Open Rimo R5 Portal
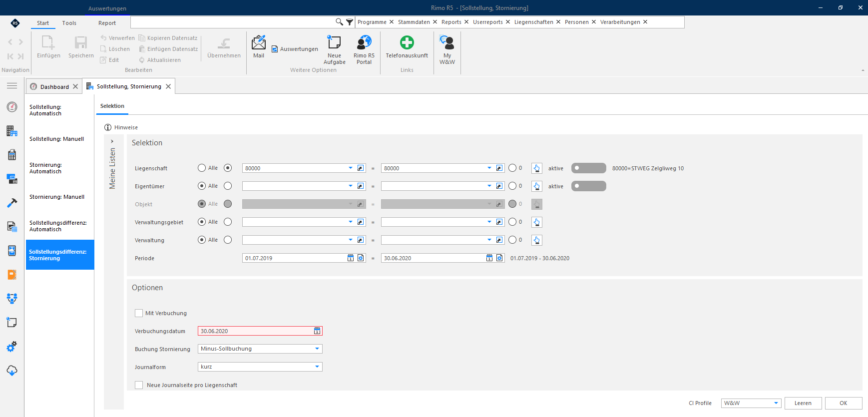 (364, 49)
